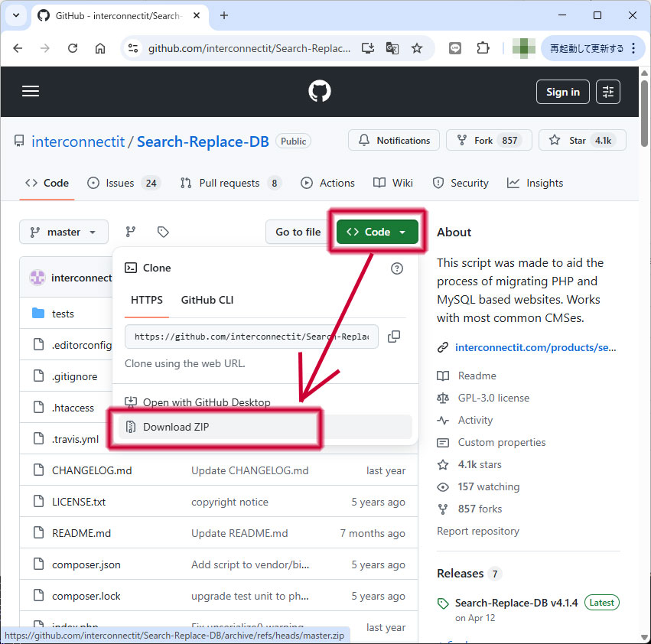Click the branches icon next to master
Viewport: 651px width, 644px height.
(131, 232)
